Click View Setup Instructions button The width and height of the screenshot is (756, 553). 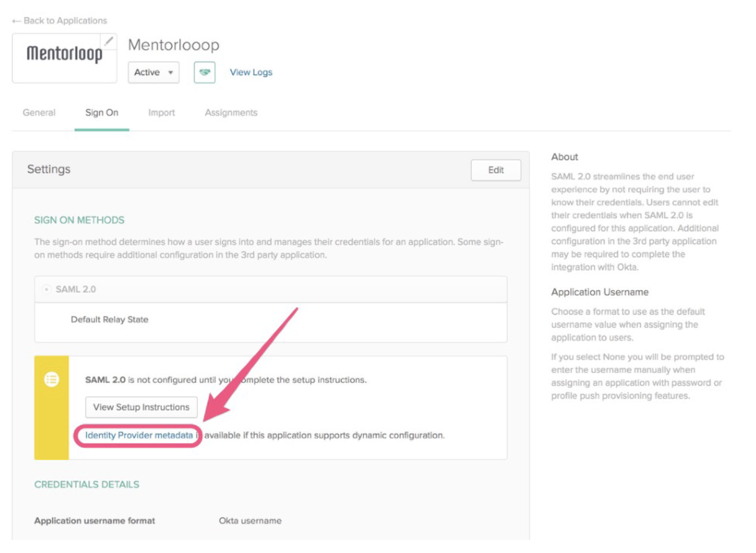click(x=141, y=407)
